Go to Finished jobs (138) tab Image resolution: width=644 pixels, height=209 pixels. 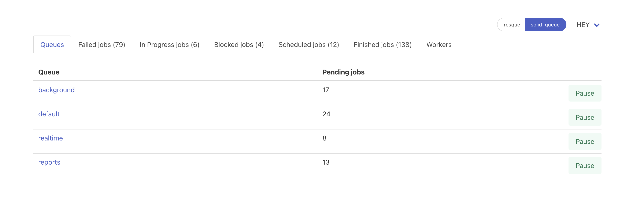[382, 45]
